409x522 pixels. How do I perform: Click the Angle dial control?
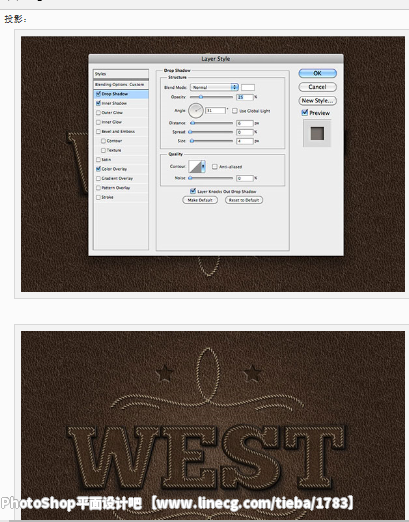point(196,111)
